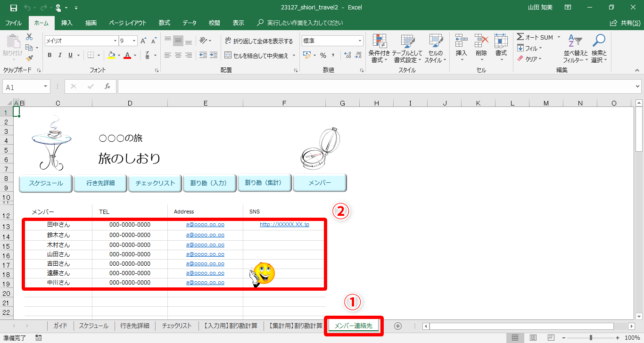
Task: Open the 書式 cell format menu
Action: pyautogui.click(x=501, y=49)
